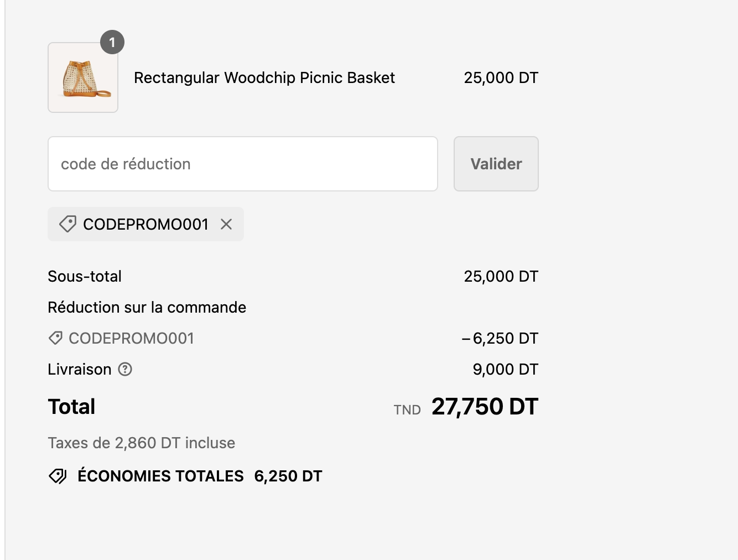Select the product price 25,000 DT

501,78
